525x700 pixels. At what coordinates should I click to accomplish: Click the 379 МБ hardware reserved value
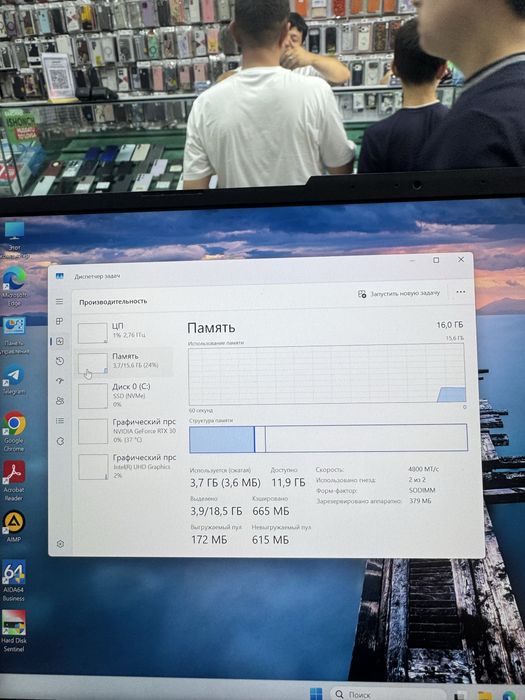[420, 501]
